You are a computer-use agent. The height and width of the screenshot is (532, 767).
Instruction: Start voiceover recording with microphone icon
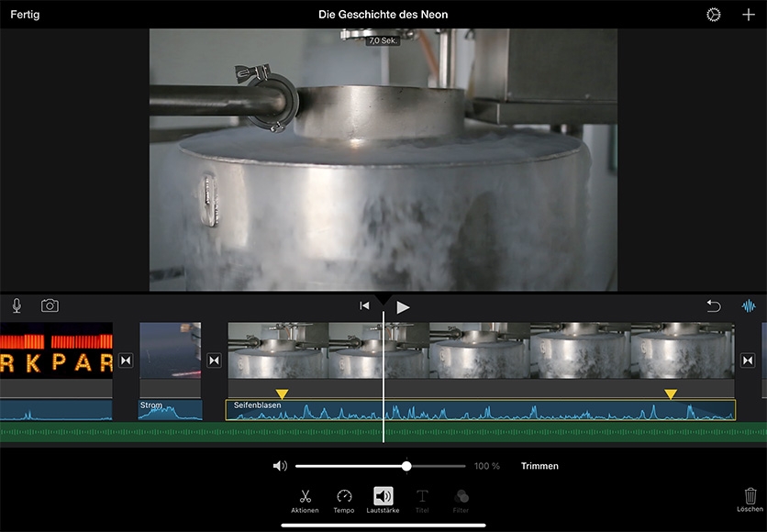point(17,305)
